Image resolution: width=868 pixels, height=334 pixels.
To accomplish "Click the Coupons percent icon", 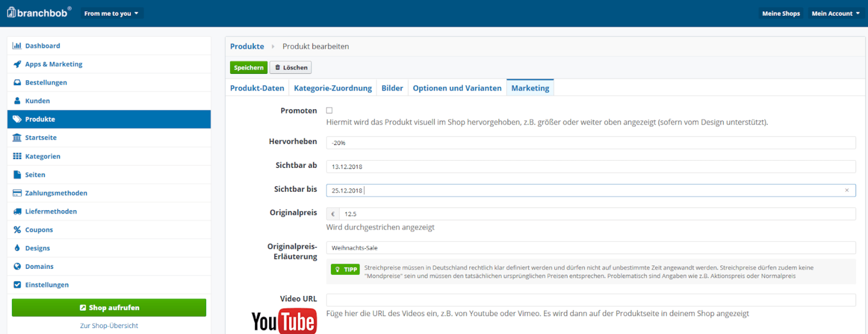I will click(17, 230).
